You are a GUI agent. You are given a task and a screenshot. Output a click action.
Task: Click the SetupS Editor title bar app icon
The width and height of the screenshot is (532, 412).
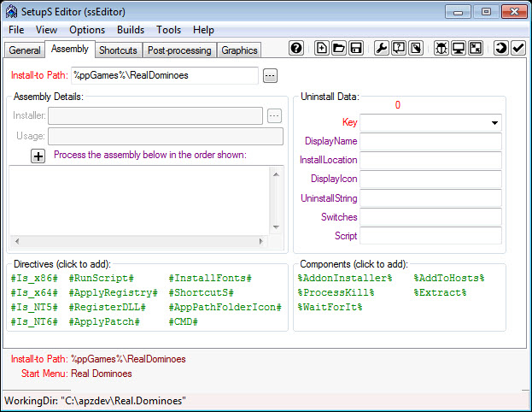point(12,12)
